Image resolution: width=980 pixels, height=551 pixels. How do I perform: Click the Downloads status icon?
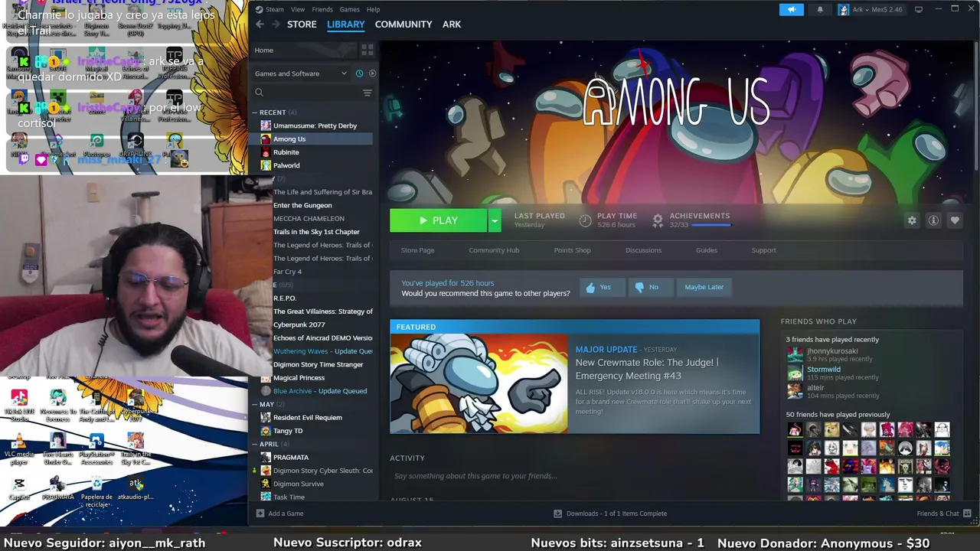[x=557, y=514]
